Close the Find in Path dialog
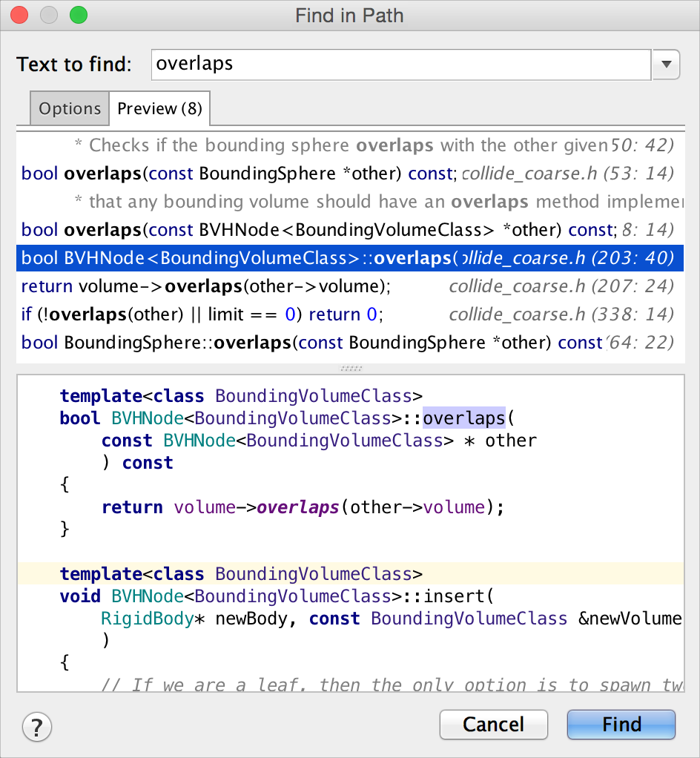The height and width of the screenshot is (758, 700). pos(19,15)
